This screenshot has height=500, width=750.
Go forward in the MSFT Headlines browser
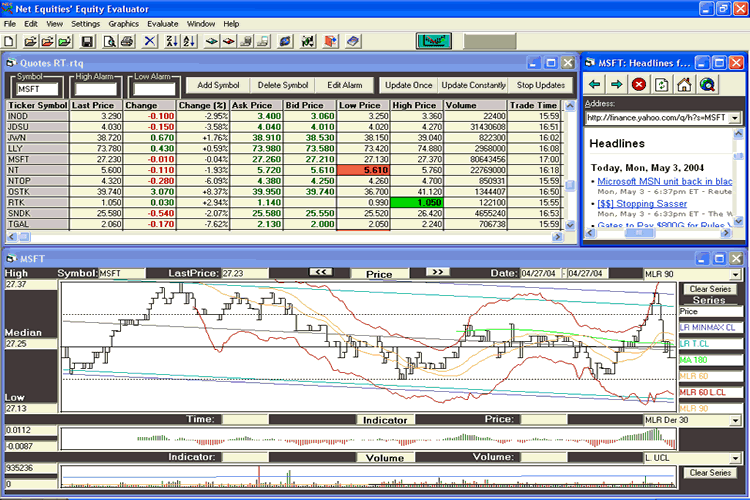617,85
